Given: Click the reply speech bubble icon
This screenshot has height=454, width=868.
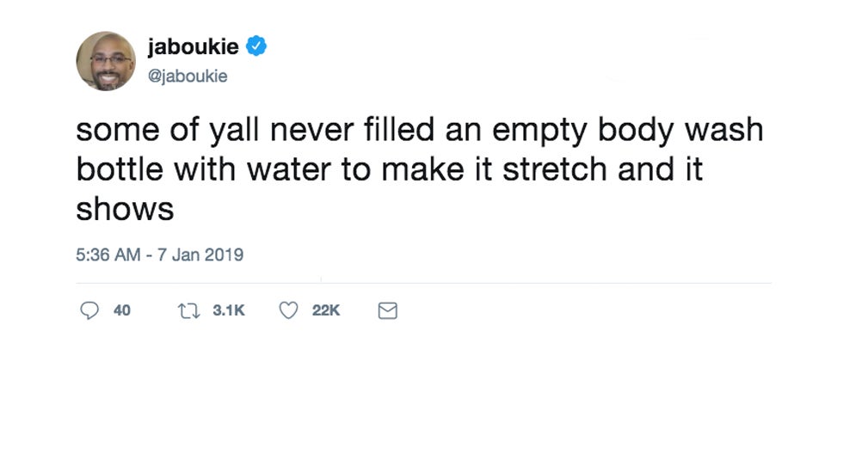Looking at the screenshot, I should (89, 310).
